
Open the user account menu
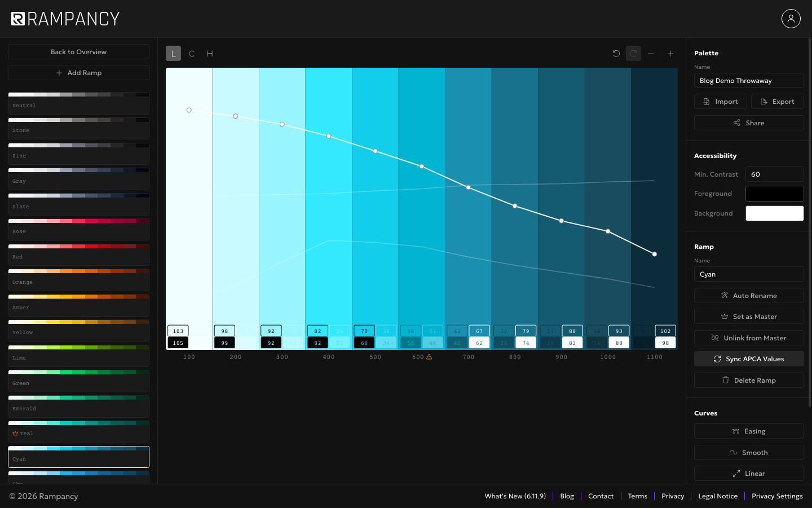[791, 19]
